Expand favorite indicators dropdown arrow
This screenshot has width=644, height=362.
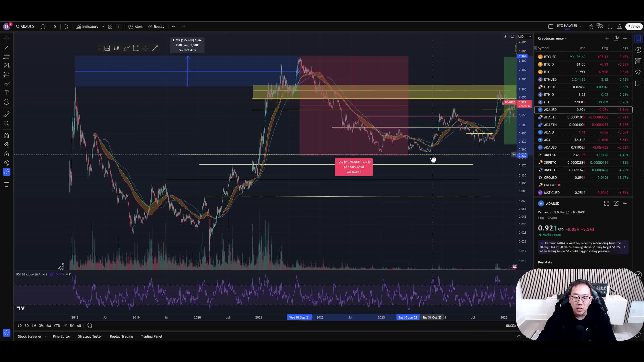[x=103, y=27]
